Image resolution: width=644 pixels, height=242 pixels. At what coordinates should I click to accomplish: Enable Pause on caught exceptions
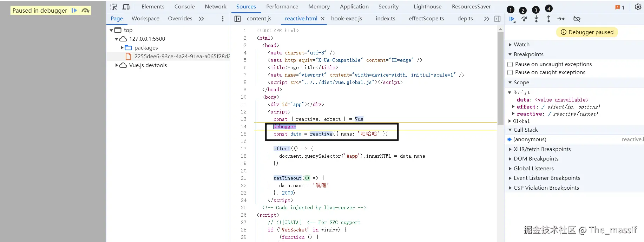click(510, 72)
